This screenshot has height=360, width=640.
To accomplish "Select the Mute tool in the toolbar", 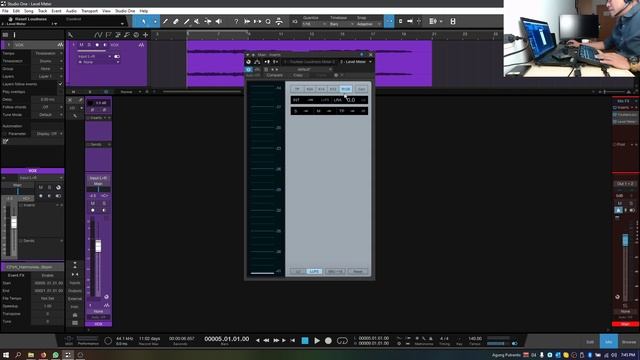I will pos(197,21).
